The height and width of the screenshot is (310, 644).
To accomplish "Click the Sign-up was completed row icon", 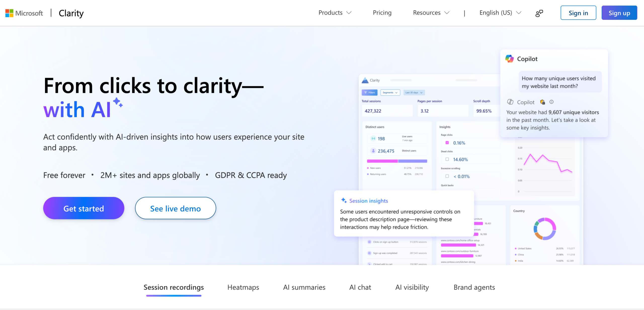I will coord(369,253).
